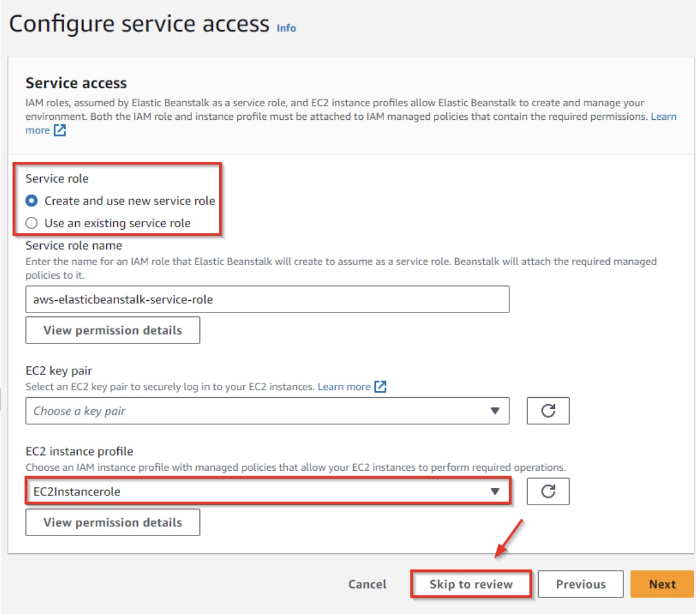700x614 pixels.
Task: Click the external link icon beside EC2 key pair 'Learn more'
Action: (380, 387)
